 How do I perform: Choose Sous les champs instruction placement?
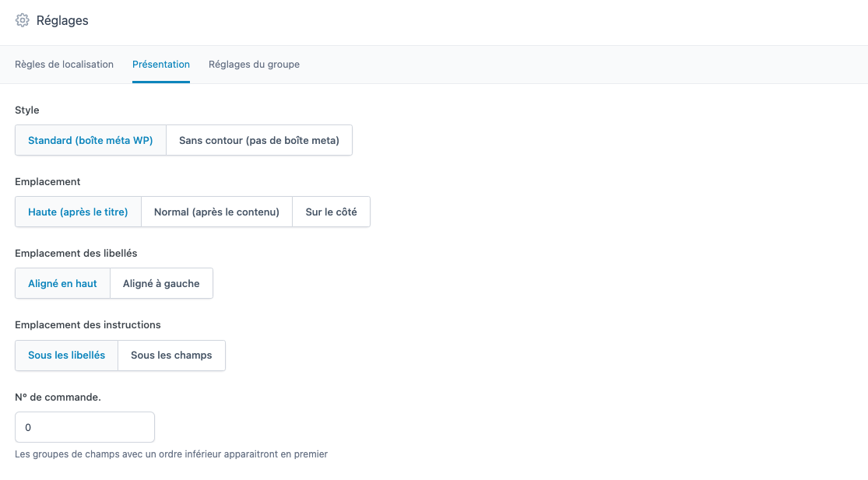click(171, 356)
